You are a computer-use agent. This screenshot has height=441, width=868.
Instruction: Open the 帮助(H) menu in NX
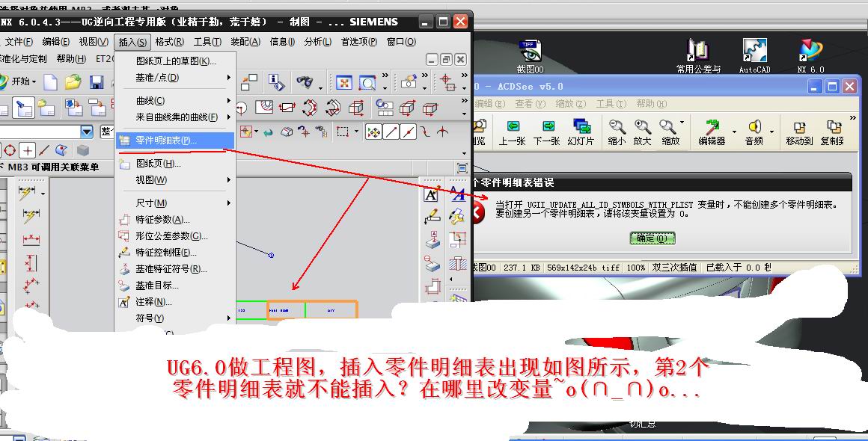(x=71, y=58)
